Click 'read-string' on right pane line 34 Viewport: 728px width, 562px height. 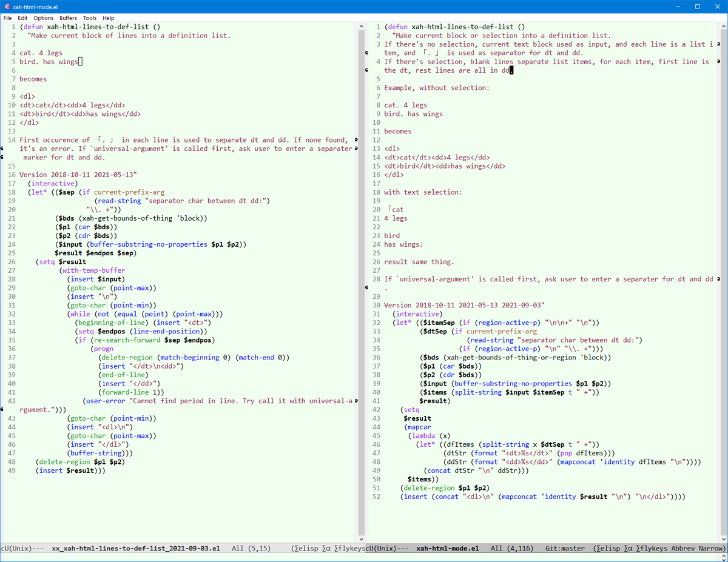[x=492, y=340]
